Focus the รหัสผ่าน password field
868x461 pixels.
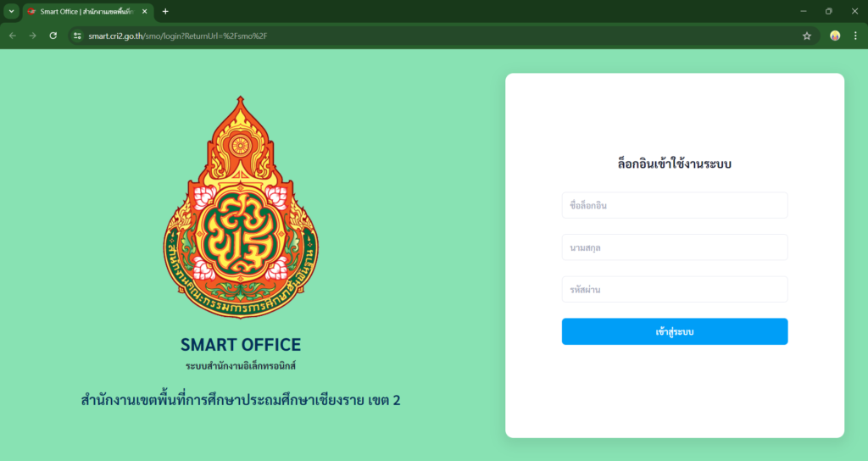click(674, 290)
